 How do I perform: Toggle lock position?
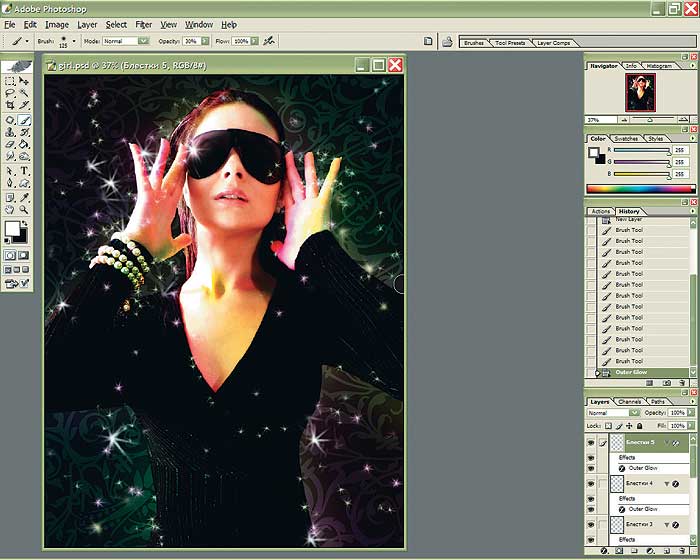point(629,426)
